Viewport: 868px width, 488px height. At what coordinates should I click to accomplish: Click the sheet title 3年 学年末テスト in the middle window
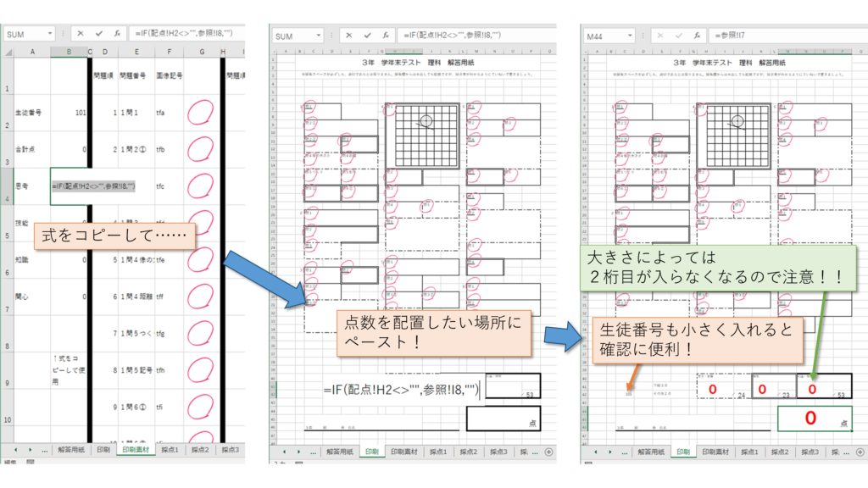(419, 63)
